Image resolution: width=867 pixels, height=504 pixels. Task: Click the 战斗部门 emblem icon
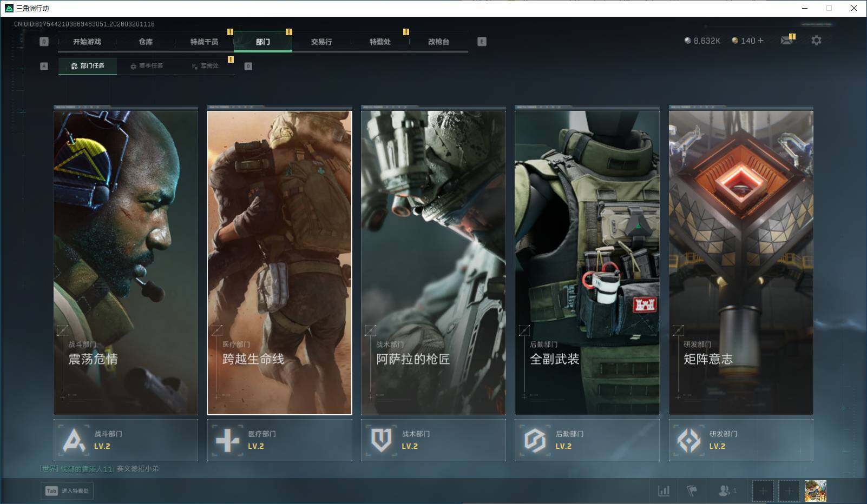74,440
